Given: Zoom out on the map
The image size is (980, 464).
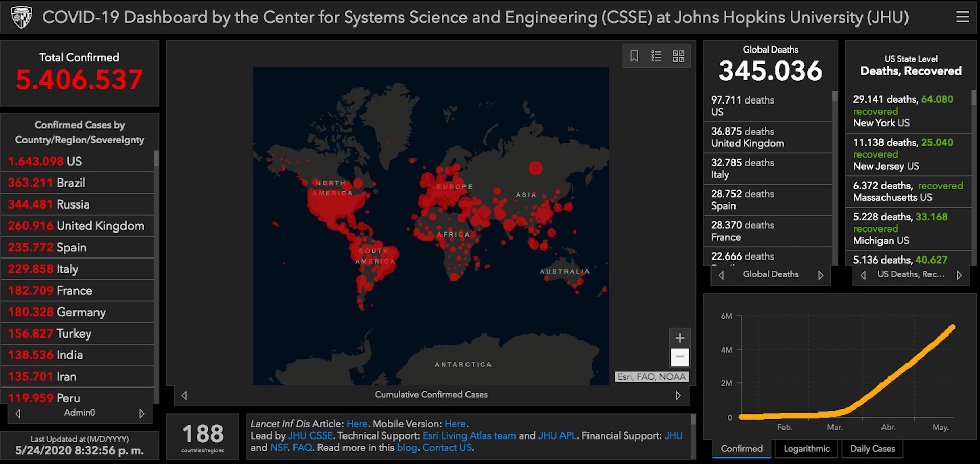Looking at the screenshot, I should click(x=679, y=357).
